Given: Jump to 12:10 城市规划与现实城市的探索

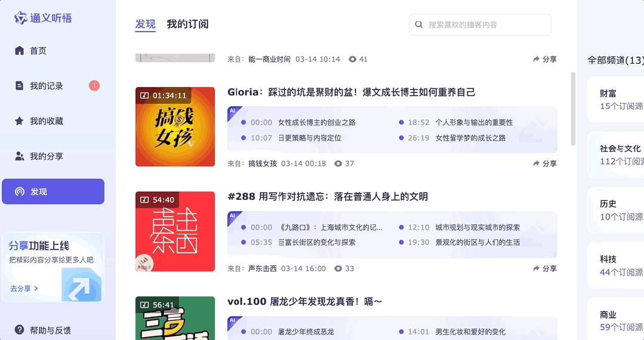Looking at the screenshot, I should pyautogui.click(x=460, y=227).
